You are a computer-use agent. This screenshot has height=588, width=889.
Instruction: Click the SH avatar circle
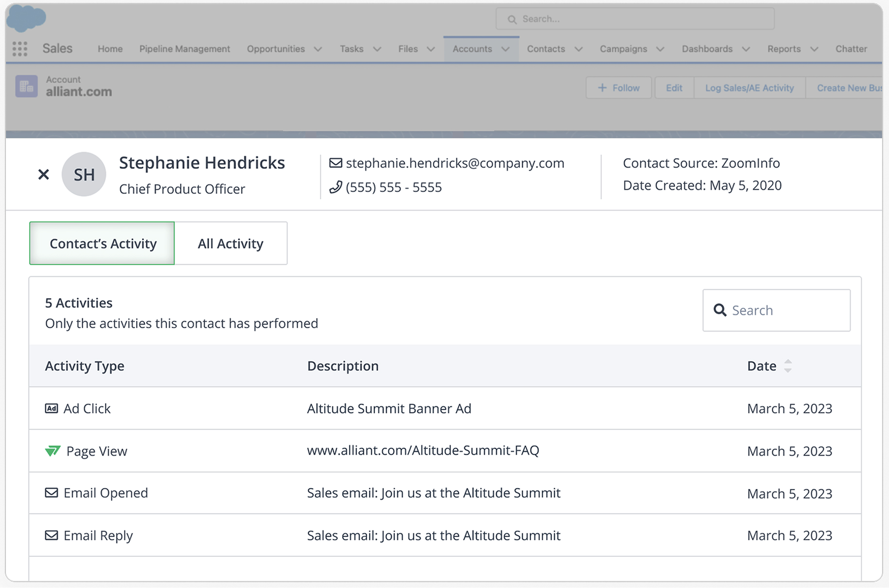[x=84, y=174]
